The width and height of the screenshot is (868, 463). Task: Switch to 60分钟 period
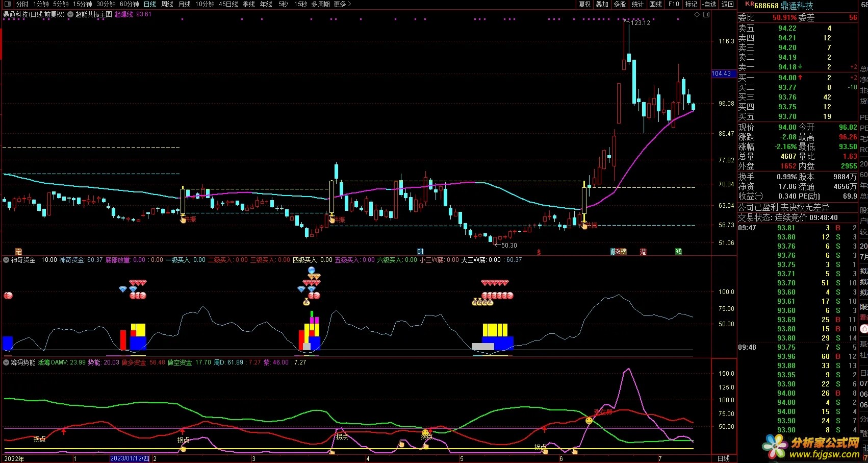(x=130, y=4)
